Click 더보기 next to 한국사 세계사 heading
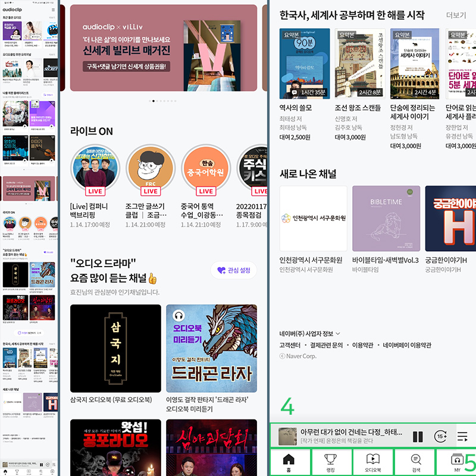Screen dimensions: 476x476 pos(456,15)
